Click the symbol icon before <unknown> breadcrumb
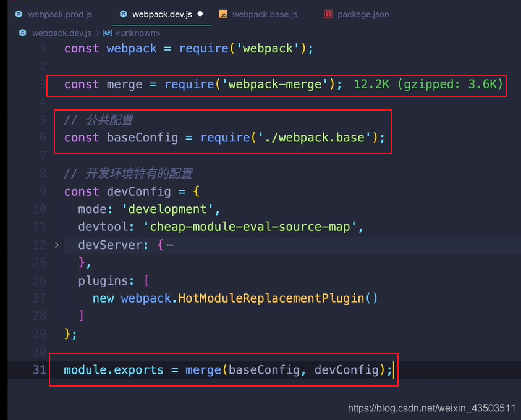Screen dimensions: 521x420 (x=108, y=33)
